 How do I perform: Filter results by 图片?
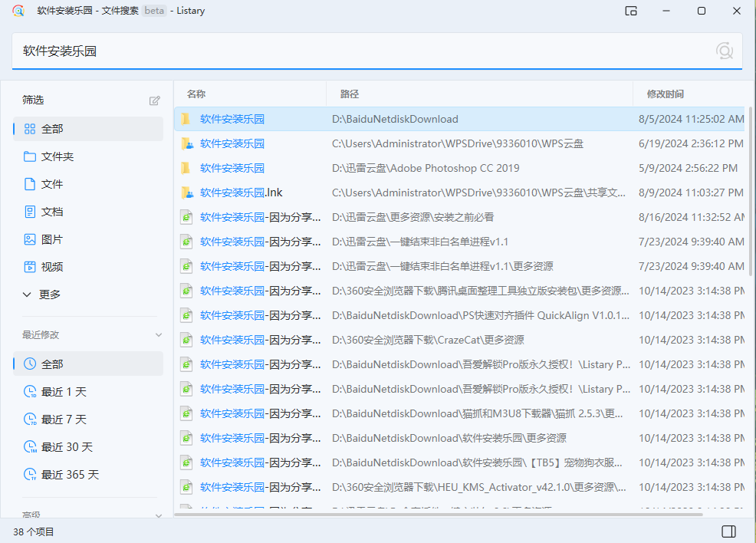(87, 239)
